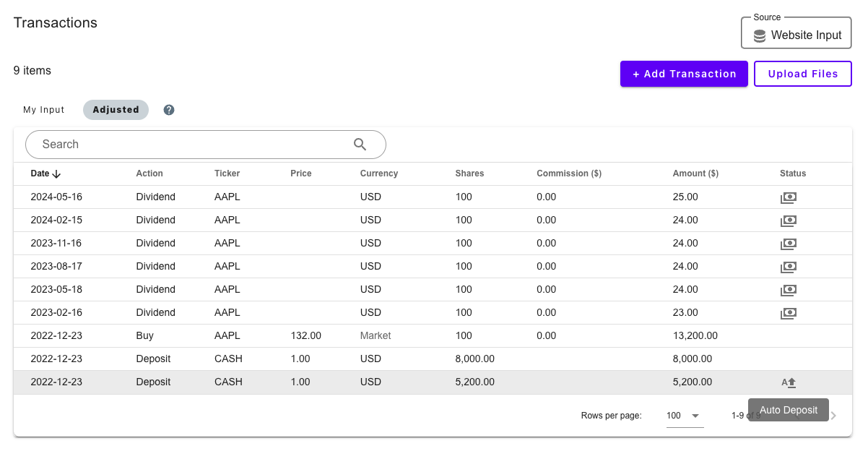Viewport: 868px width, 459px height.
Task: Click the search magnifier icon
Action: coord(360,145)
